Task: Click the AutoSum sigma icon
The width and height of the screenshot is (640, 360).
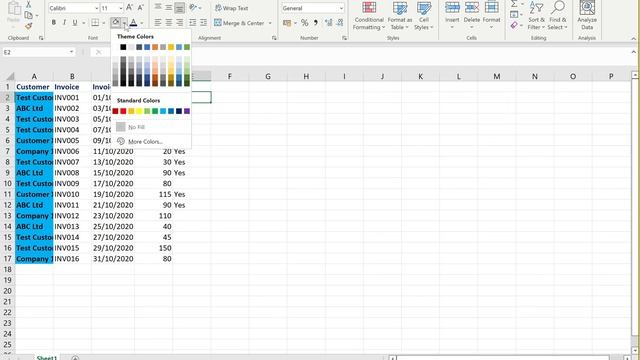Action: (514, 4)
